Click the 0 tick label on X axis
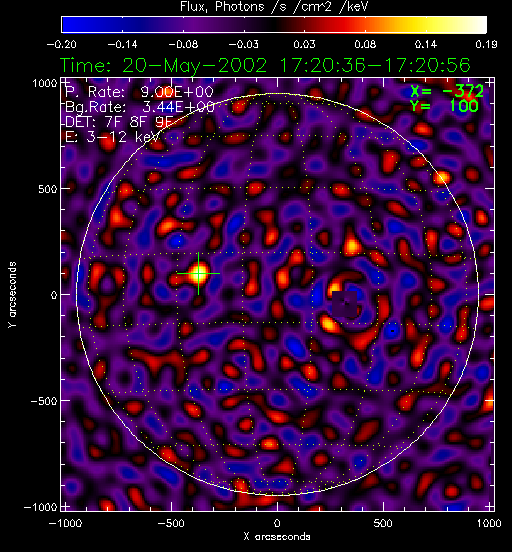The image size is (512, 552). (277, 523)
